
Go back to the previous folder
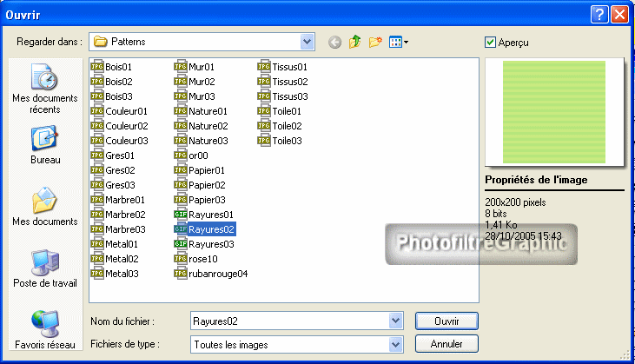pos(335,42)
